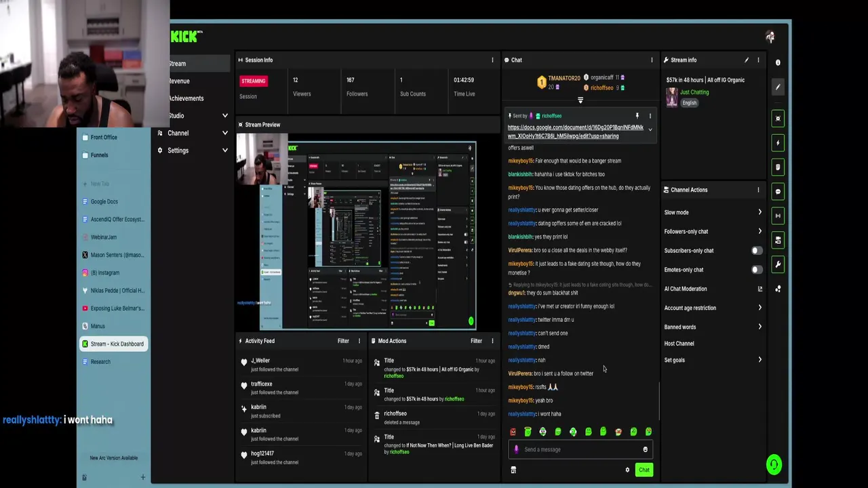This screenshot has height=488, width=868.
Task: Expand Followers-only chat options
Action: click(759, 231)
